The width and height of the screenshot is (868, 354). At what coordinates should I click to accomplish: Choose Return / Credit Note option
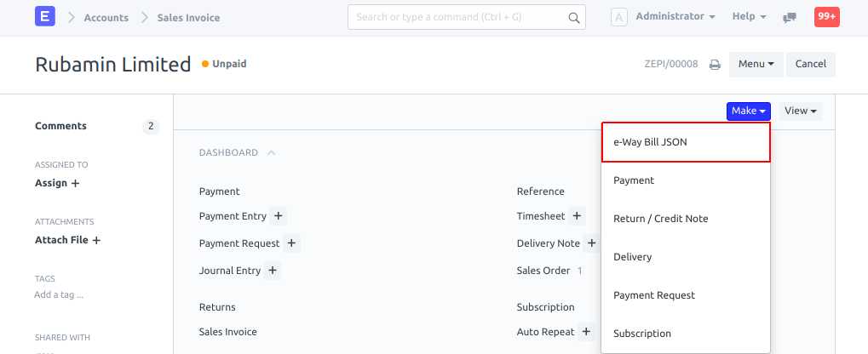click(661, 219)
